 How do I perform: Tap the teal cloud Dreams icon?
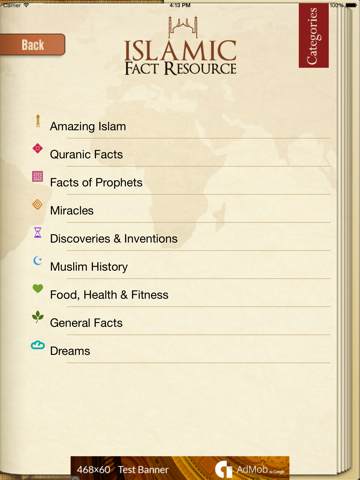pyautogui.click(x=38, y=345)
